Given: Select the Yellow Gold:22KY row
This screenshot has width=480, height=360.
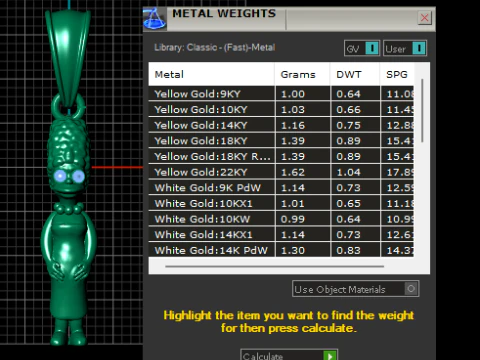Looking at the screenshot, I should pos(281,172).
